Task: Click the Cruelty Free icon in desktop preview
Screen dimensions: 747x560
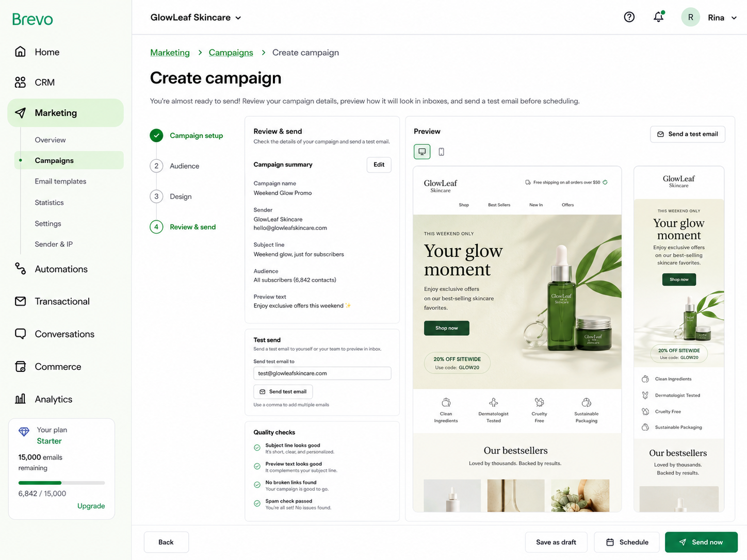Action: click(x=539, y=402)
